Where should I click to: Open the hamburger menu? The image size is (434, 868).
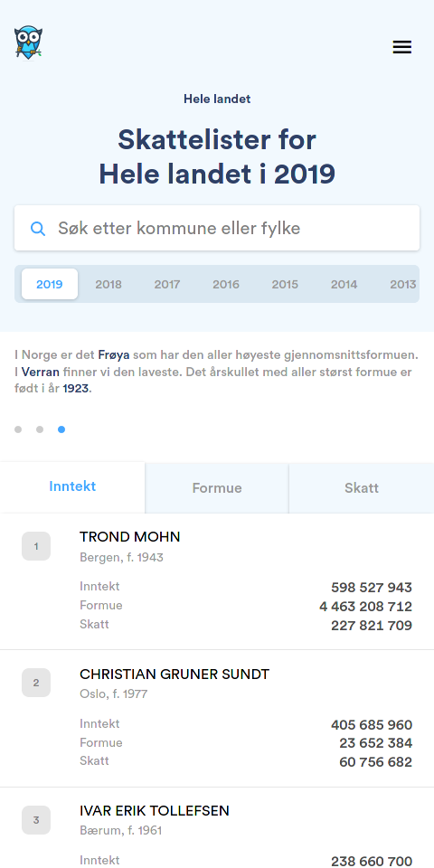[x=401, y=47]
